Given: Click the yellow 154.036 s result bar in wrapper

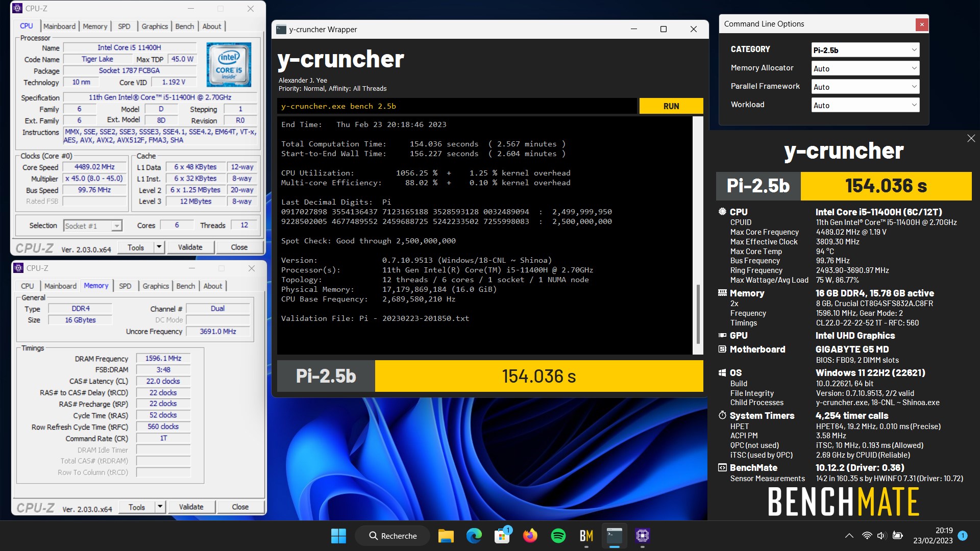Looking at the screenshot, I should click(539, 376).
